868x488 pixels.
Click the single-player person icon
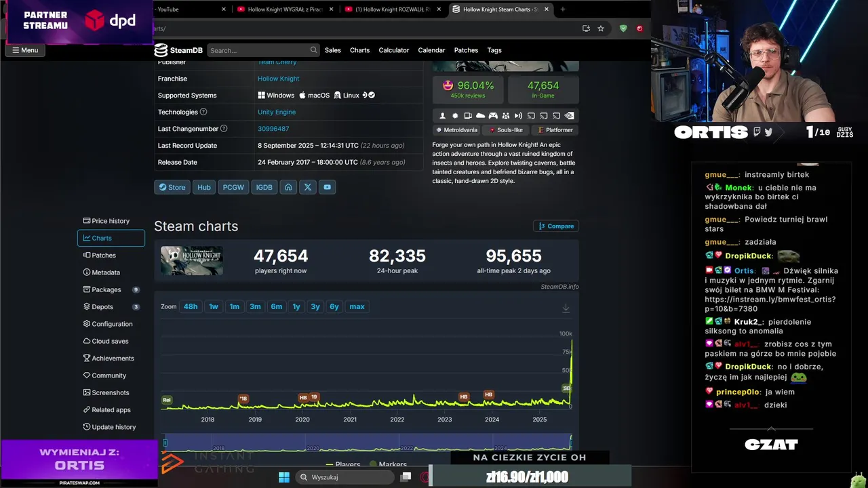click(x=443, y=116)
